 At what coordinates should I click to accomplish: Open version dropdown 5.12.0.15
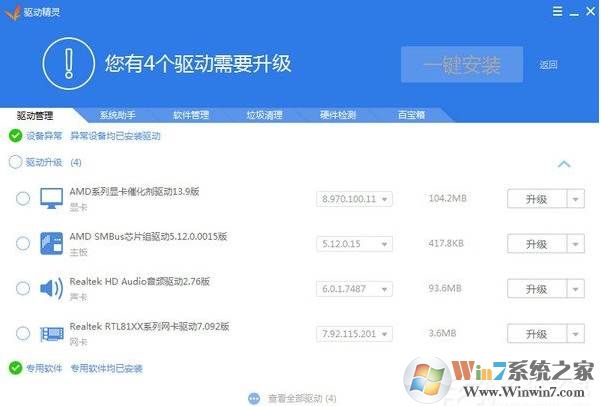pyautogui.click(x=355, y=244)
